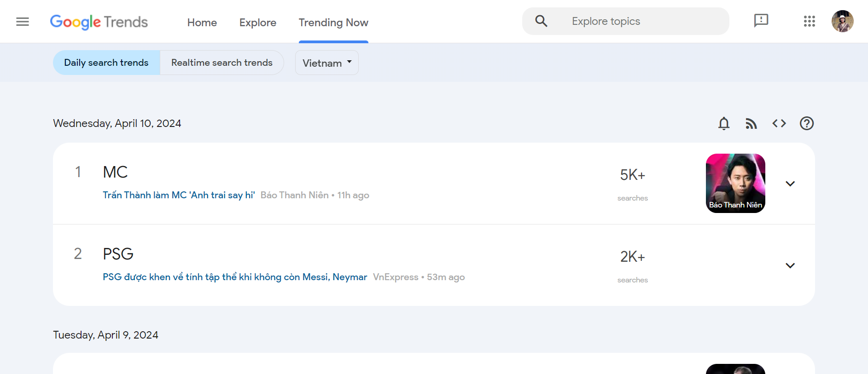The image size is (868, 374).
Task: Click the Explore topics search field
Action: [626, 21]
